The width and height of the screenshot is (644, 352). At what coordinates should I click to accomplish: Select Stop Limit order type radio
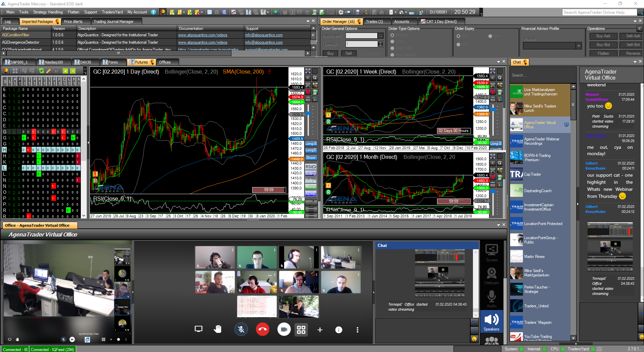pyautogui.click(x=392, y=48)
